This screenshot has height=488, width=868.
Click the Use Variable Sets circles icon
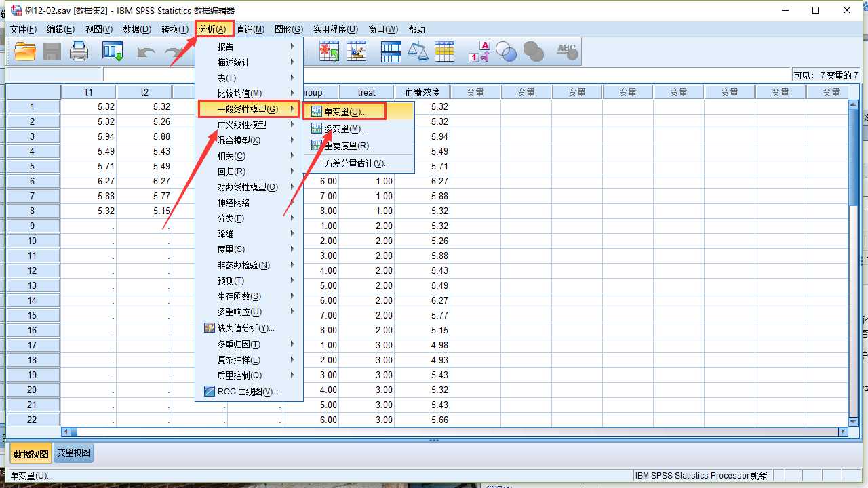[x=507, y=52]
